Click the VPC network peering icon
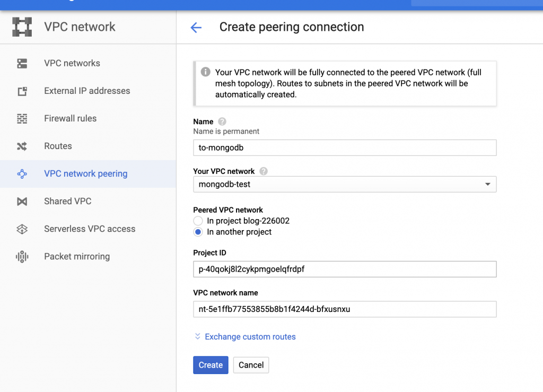Screen dimensions: 543x392 22,174
